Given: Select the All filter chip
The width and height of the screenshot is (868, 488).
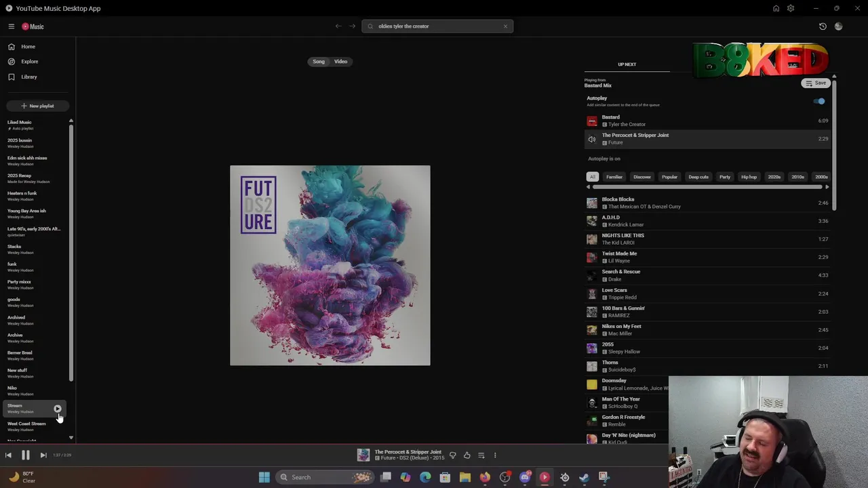Looking at the screenshot, I should point(593,177).
